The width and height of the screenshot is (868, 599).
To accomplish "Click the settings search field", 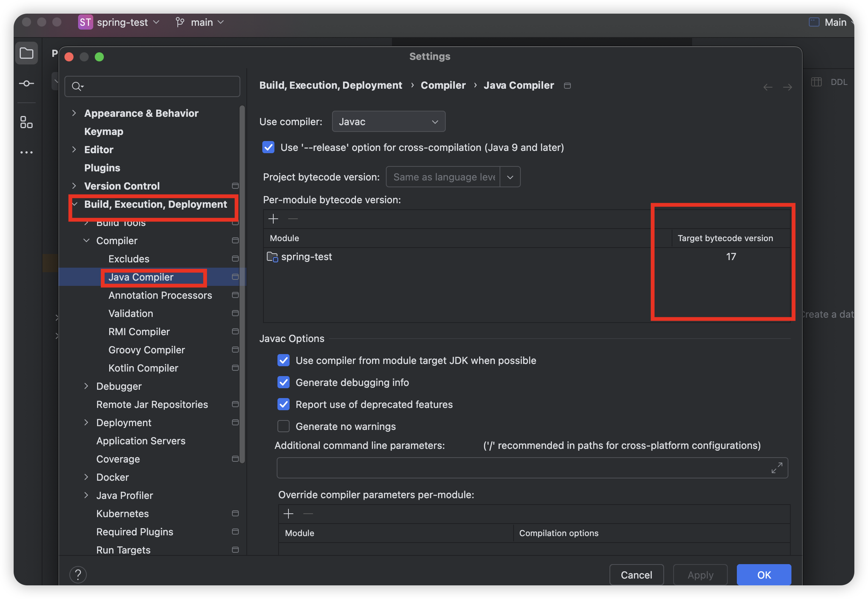I will [155, 86].
